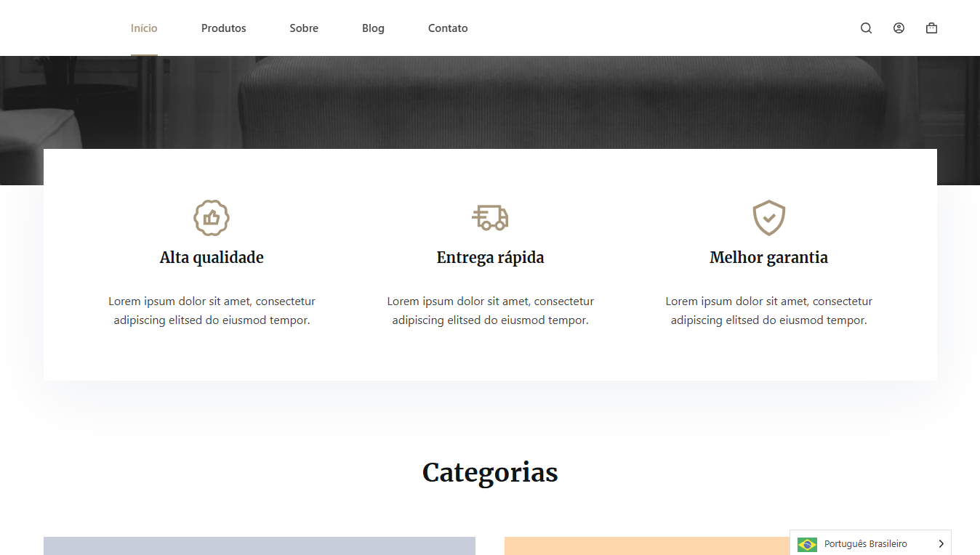Click the Alta qualidade heading
980x555 pixels.
point(212,258)
